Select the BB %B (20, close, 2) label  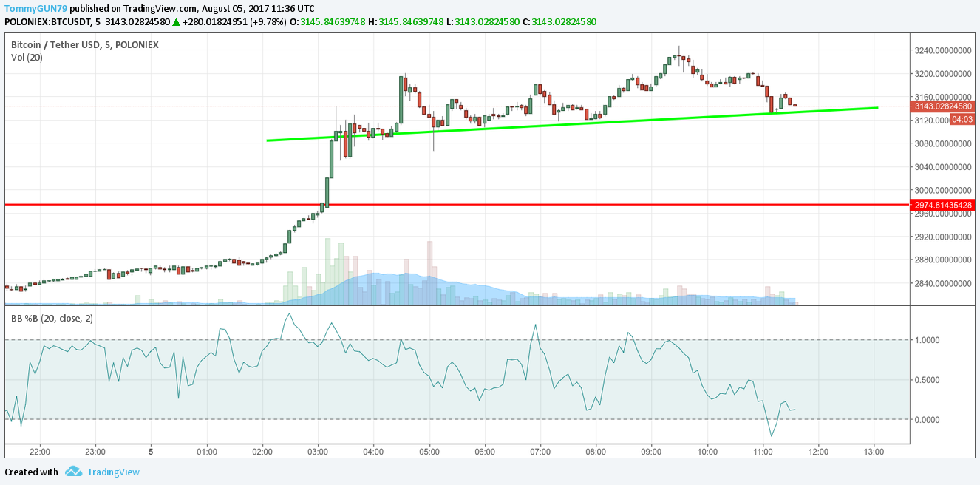(52, 318)
